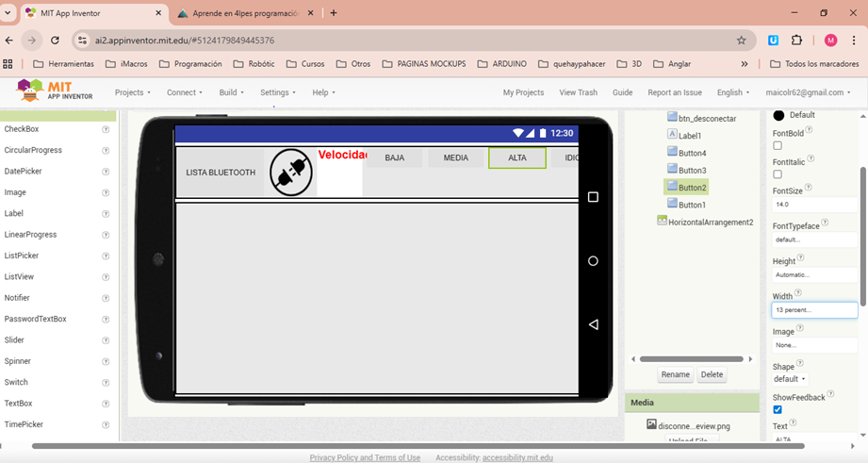Open the browser extensions puzzle icon
868x463 pixels.
click(796, 41)
